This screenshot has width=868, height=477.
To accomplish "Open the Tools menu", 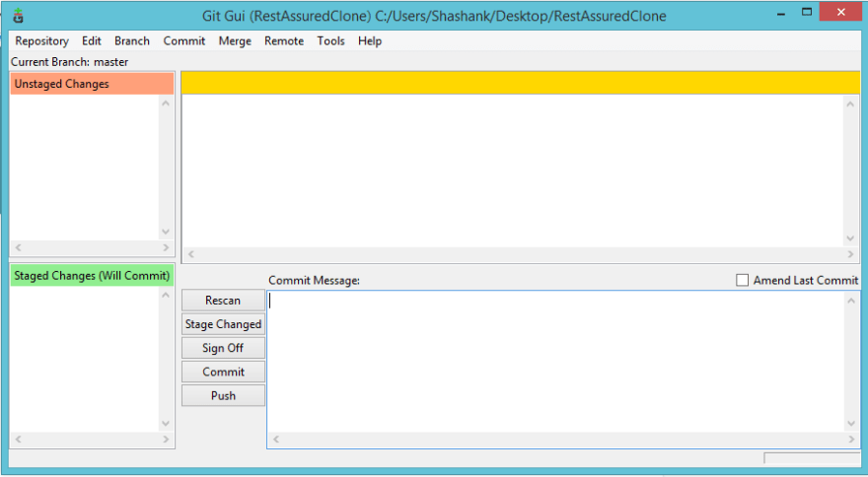I will click(331, 41).
